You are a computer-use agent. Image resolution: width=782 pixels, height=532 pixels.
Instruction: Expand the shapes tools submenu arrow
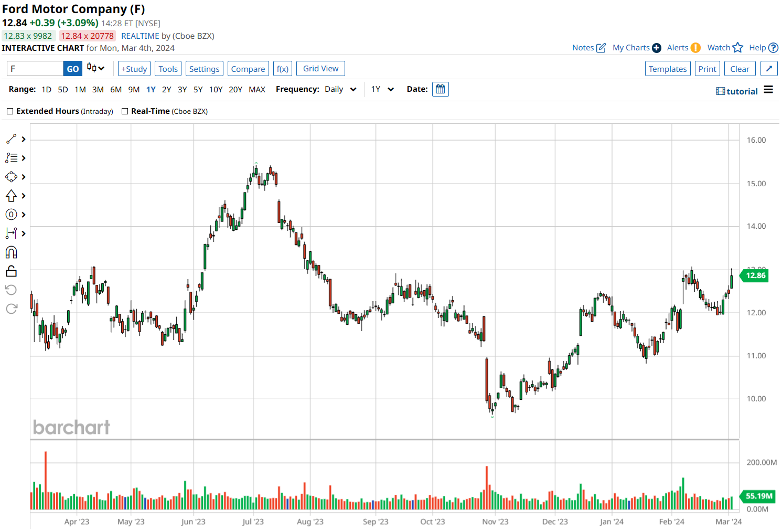tap(24, 177)
